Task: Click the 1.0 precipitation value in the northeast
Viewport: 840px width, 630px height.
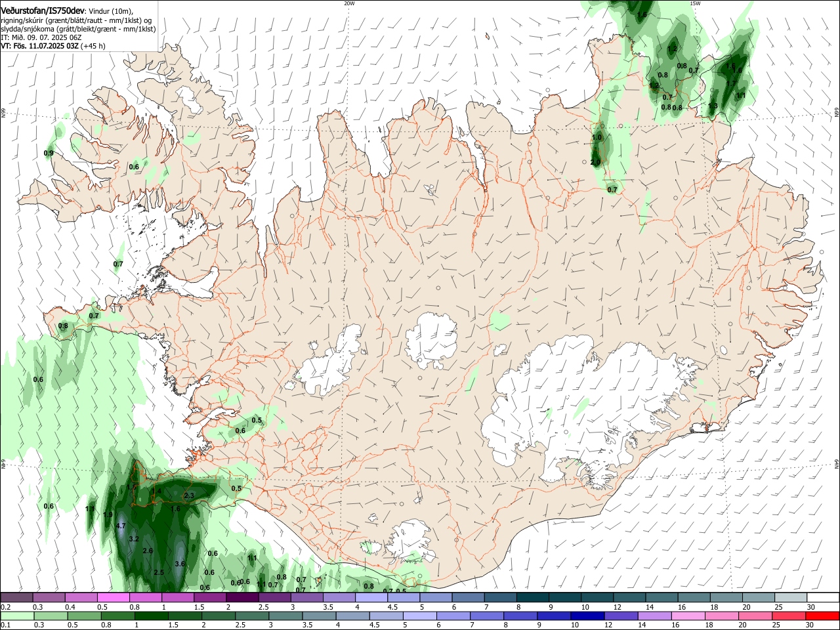Action: coord(597,137)
